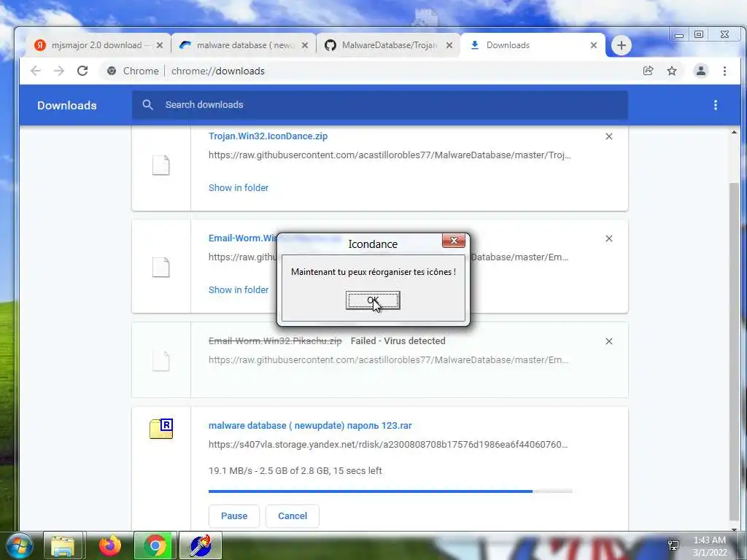Open a new tab with plus button
Viewport: 747px width, 560px height.
622,45
